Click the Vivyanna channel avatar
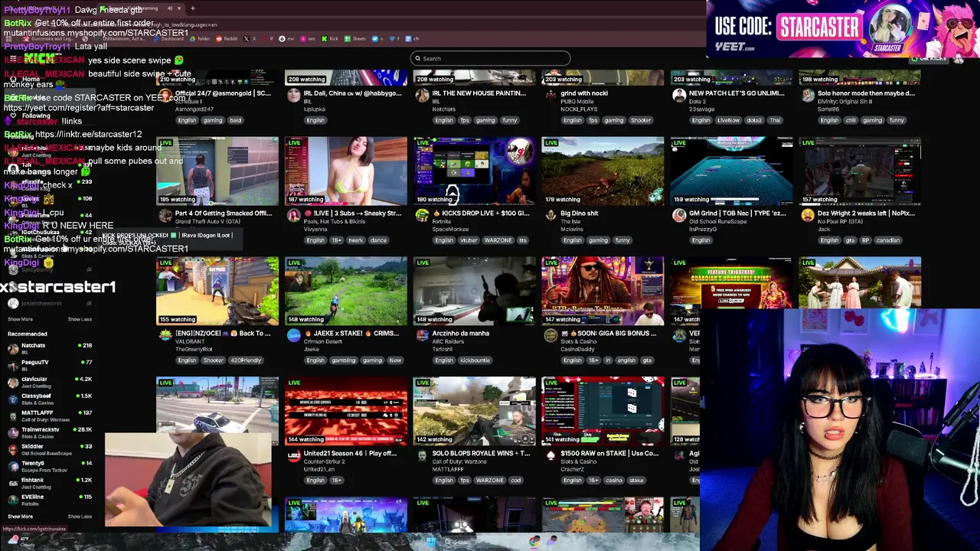 [x=293, y=215]
